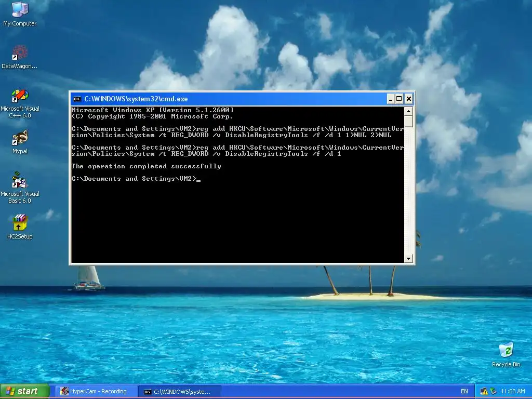Click the EN language bar indicator
The image size is (532, 399).
[x=464, y=391]
